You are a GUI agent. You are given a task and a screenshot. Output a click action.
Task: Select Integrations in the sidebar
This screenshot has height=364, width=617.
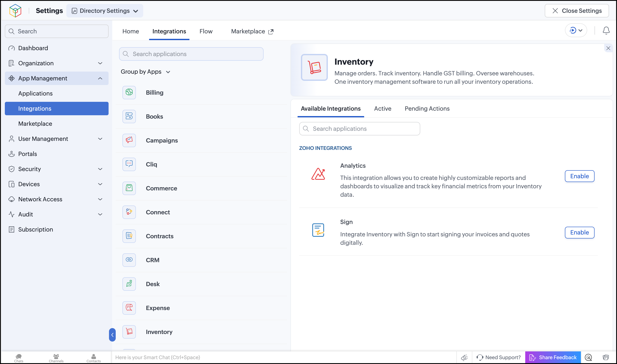[x=57, y=108]
